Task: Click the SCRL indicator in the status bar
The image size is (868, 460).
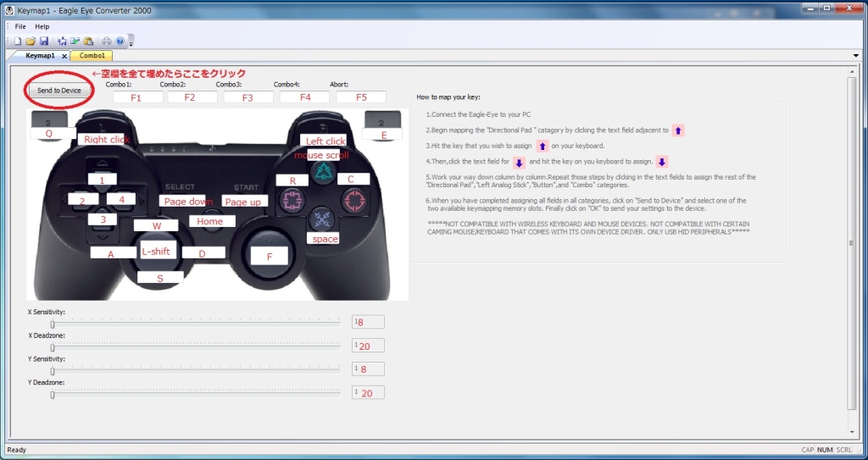Action: [x=843, y=450]
